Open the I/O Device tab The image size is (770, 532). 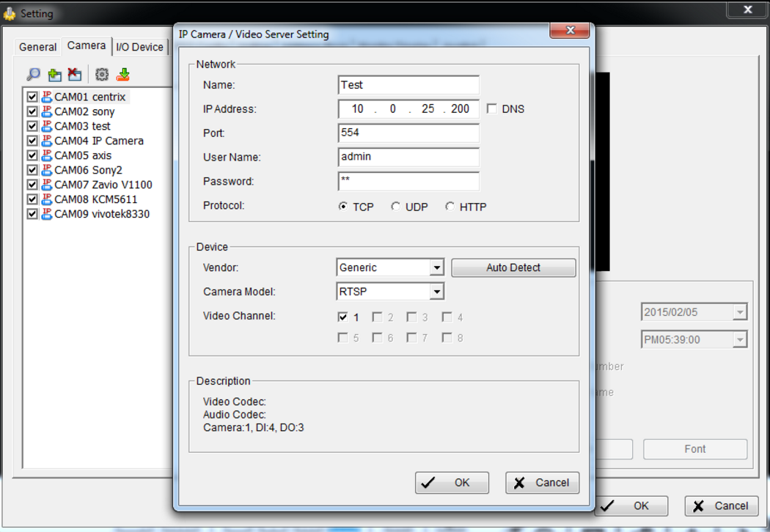pyautogui.click(x=139, y=47)
